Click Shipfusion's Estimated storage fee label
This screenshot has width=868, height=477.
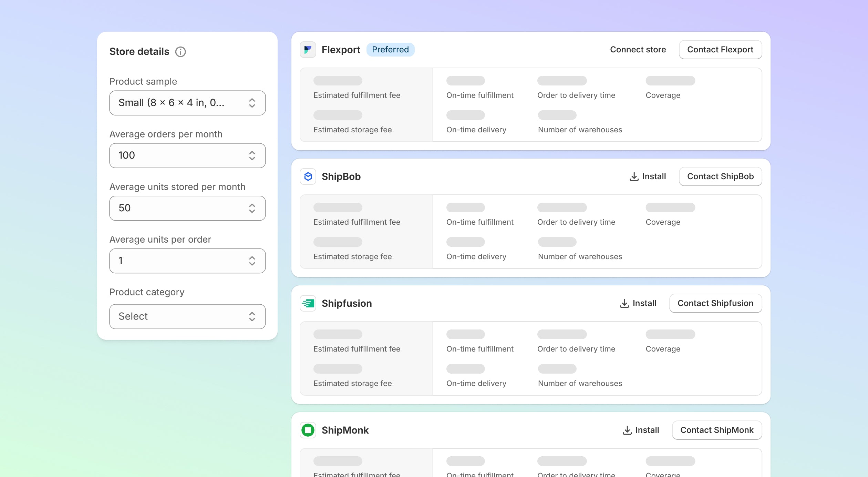(352, 383)
